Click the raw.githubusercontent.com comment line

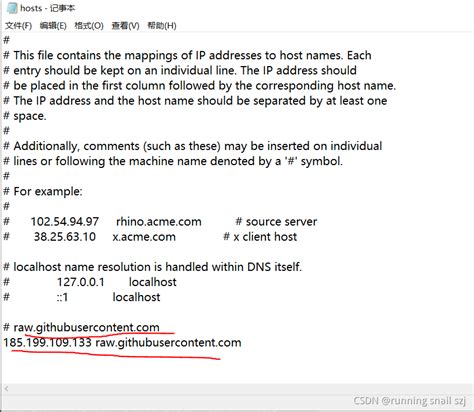click(82, 327)
